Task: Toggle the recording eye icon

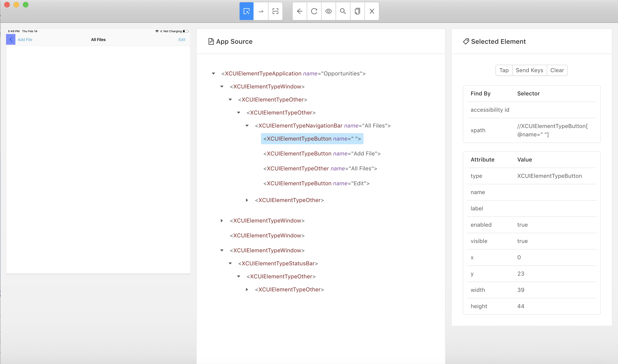Action: click(329, 11)
